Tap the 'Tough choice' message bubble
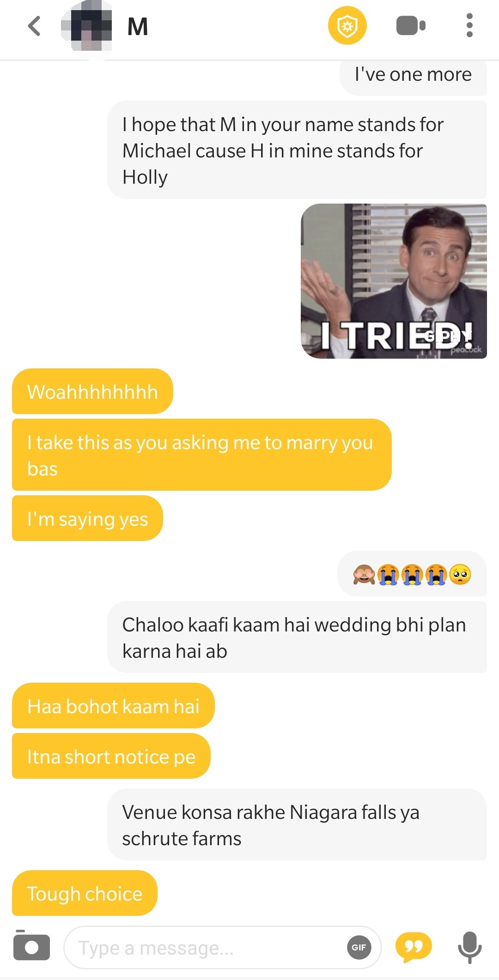 point(85,893)
